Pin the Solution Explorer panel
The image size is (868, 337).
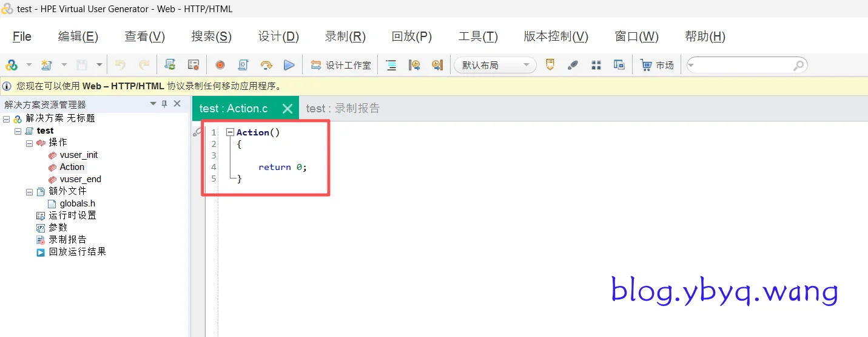(164, 104)
